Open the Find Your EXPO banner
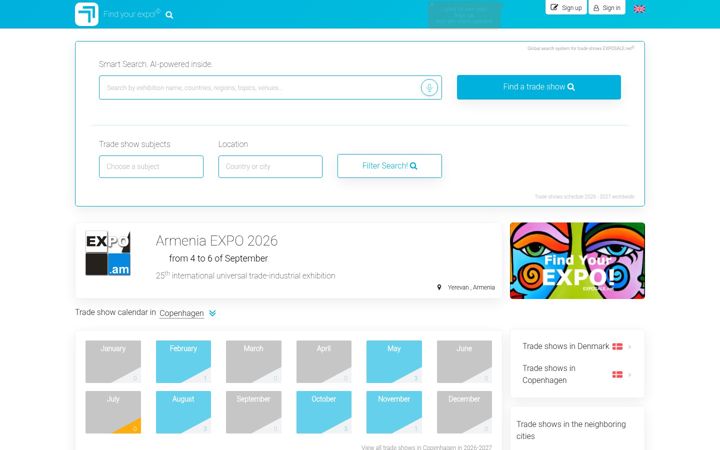 577,260
